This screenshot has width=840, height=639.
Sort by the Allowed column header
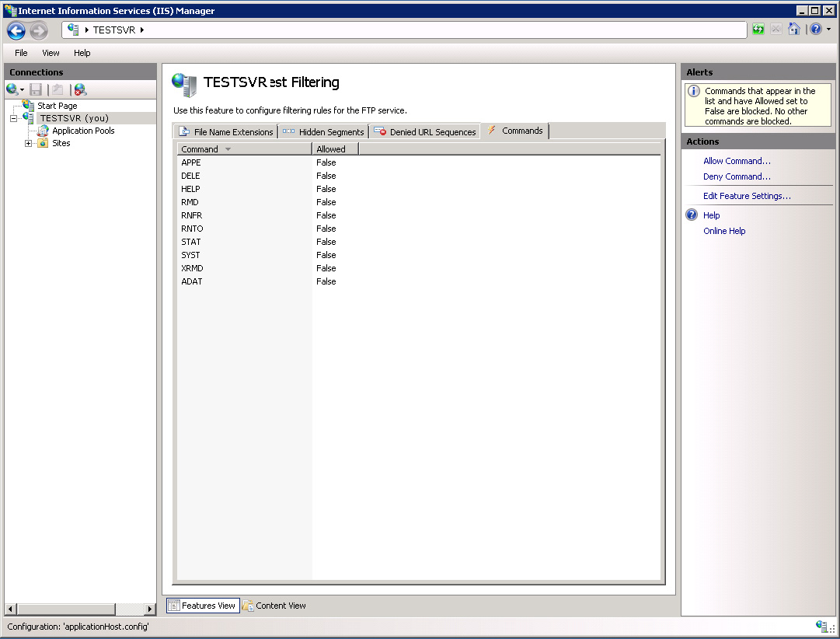(336, 149)
